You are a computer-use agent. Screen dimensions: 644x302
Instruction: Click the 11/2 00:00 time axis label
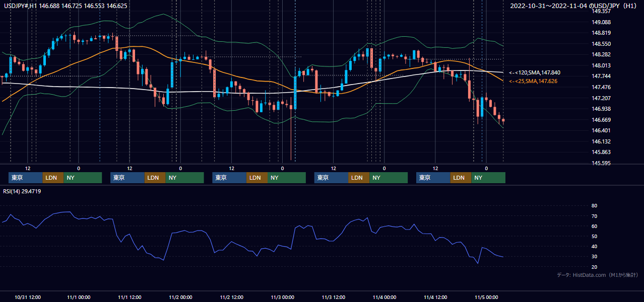pyautogui.click(x=181, y=297)
